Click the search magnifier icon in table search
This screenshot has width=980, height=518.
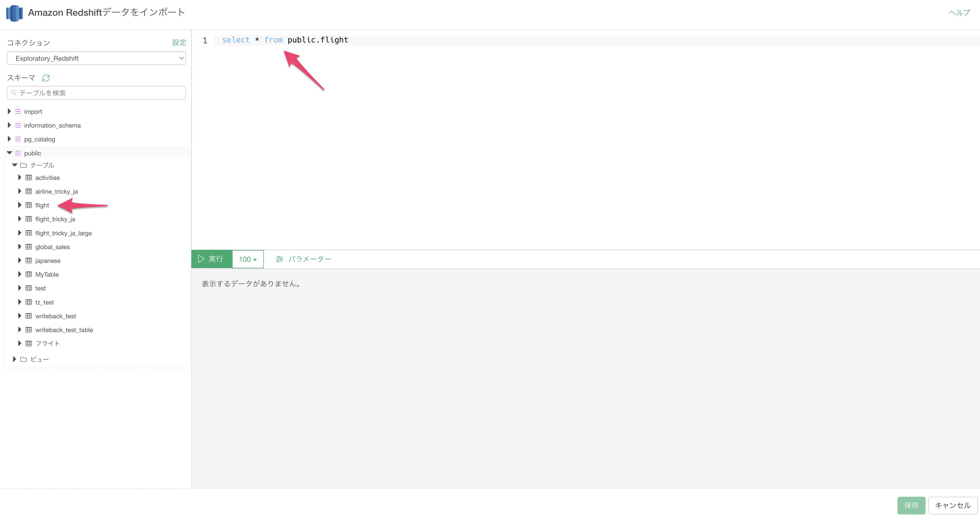click(x=14, y=92)
